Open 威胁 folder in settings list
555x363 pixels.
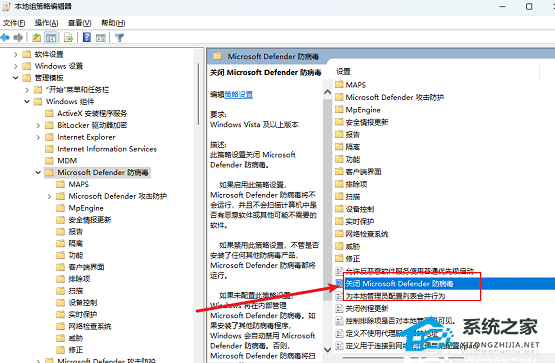pos(353,246)
